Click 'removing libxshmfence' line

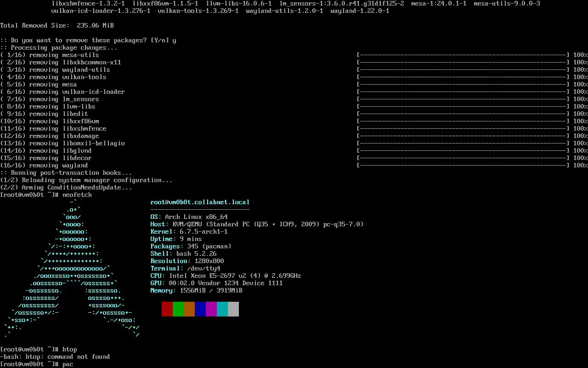pyautogui.click(x=53, y=129)
